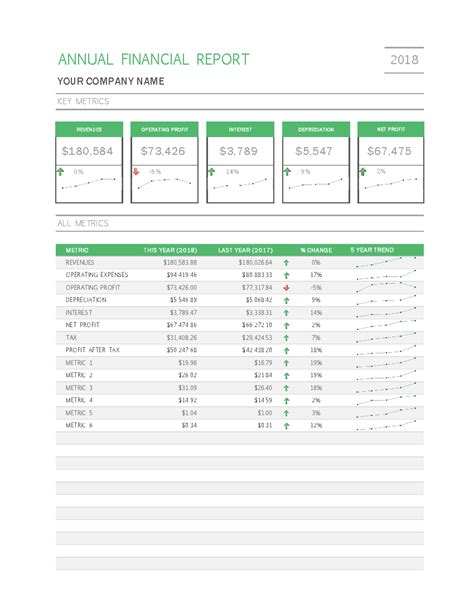Click the 5 year trend line for Metric 6

click(x=386, y=425)
